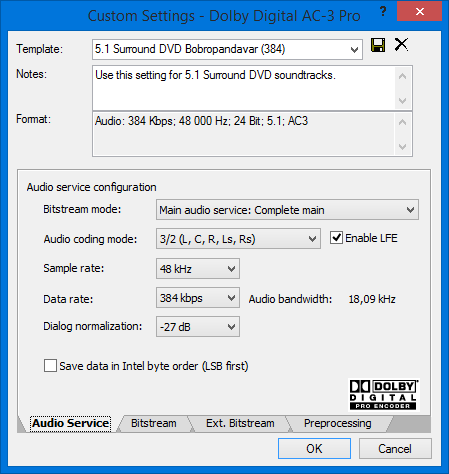Image resolution: width=449 pixels, height=474 pixels.
Task: Click the help question mark in title bar
Action: [383, 12]
